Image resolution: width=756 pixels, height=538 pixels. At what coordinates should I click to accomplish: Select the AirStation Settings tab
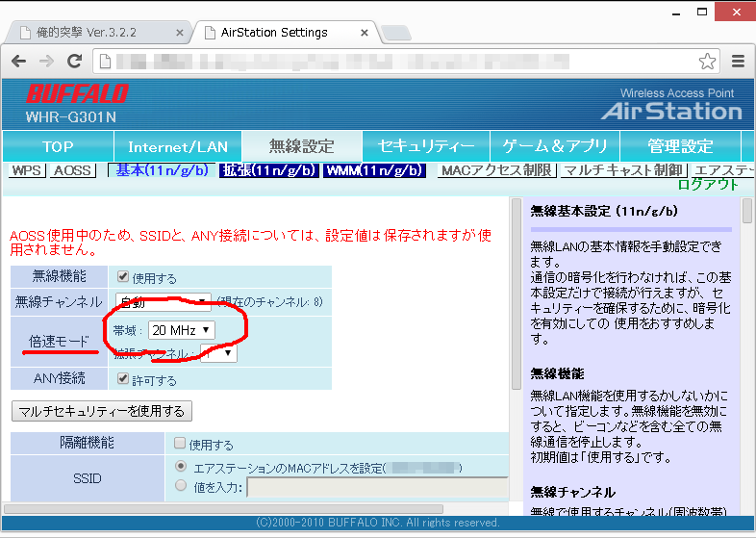(285, 33)
